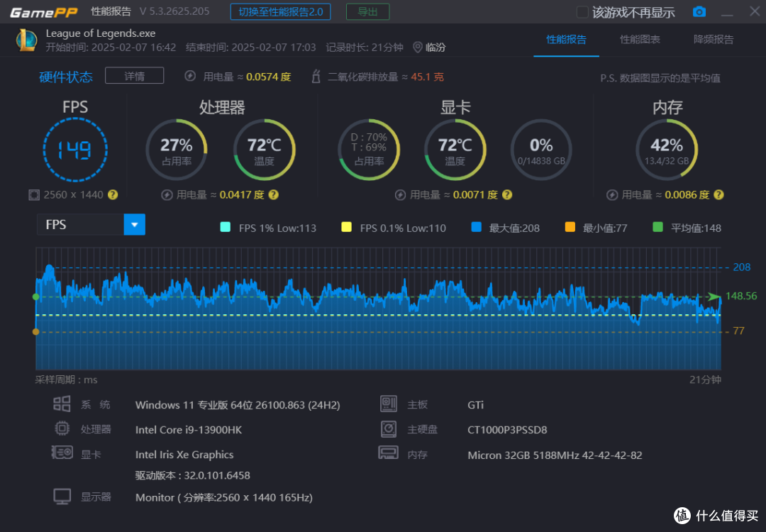Click the processor 72℃ temperature gauge
Image resolution: width=766 pixels, height=532 pixels.
click(265, 150)
